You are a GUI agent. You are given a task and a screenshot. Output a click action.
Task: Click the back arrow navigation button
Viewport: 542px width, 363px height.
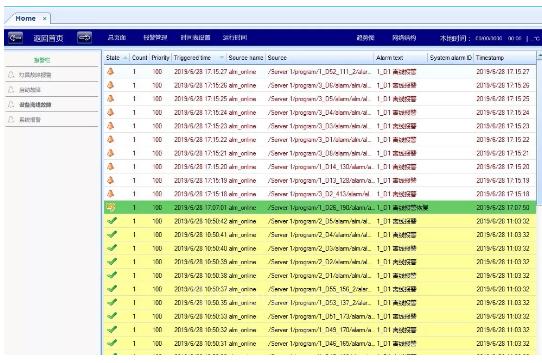pyautogui.click(x=16, y=38)
